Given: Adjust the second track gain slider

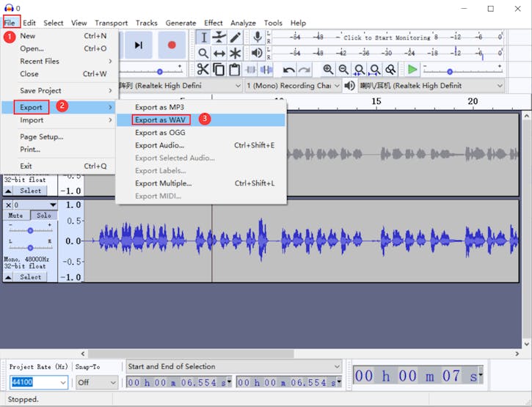Looking at the screenshot, I should point(30,229).
